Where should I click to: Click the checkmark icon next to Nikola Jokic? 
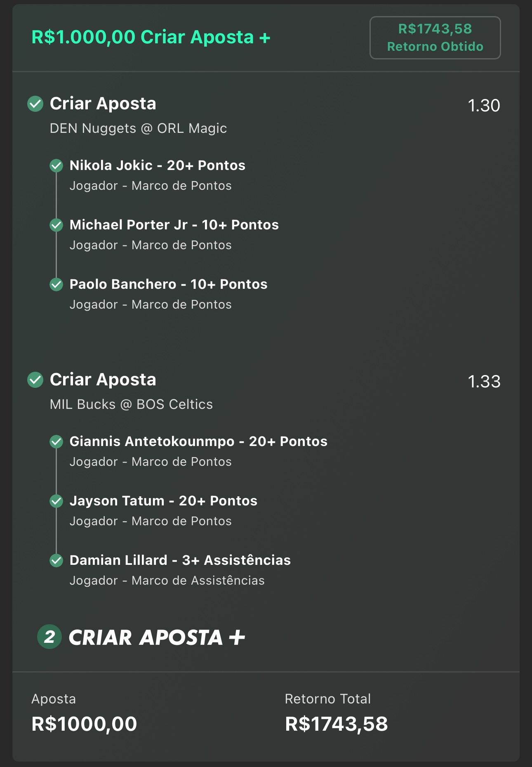[x=56, y=166]
